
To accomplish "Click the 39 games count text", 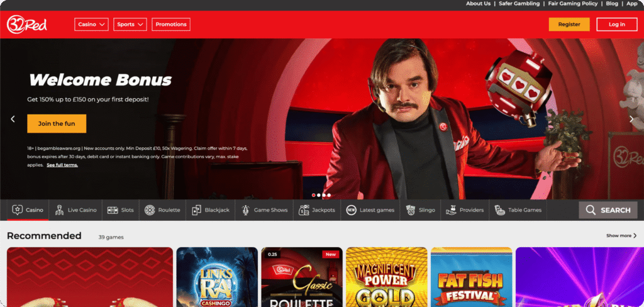I will [x=111, y=237].
